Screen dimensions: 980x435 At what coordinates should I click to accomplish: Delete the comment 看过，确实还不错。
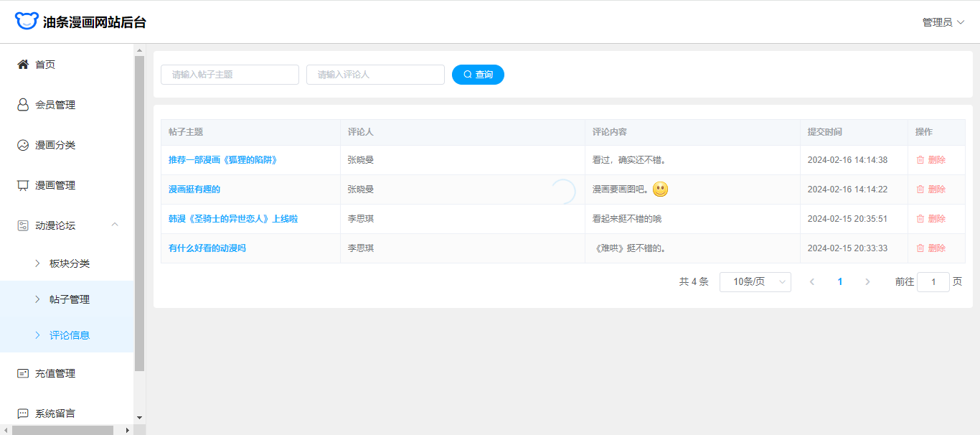click(x=930, y=160)
